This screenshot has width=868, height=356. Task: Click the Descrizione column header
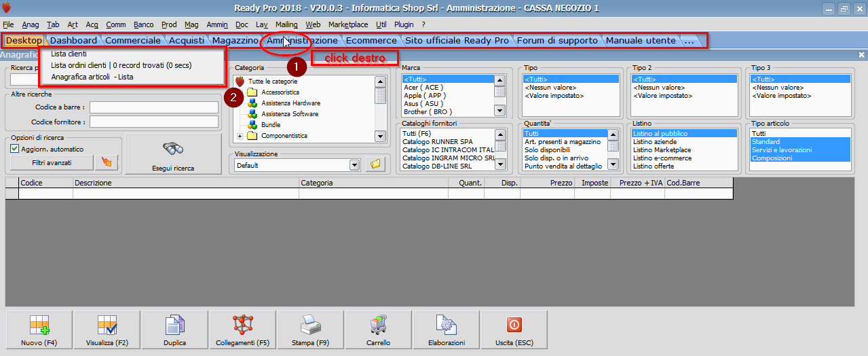[186, 183]
